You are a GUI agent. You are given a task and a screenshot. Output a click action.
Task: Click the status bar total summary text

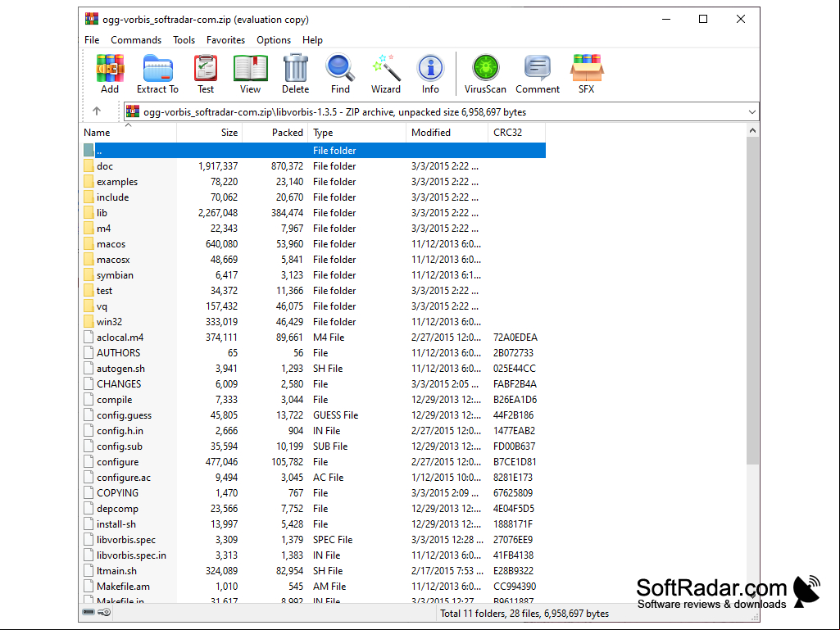coord(524,614)
